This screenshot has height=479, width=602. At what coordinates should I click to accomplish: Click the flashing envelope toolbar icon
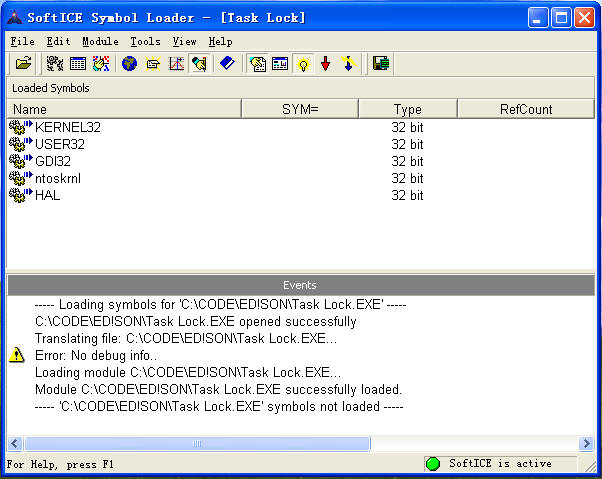click(153, 63)
